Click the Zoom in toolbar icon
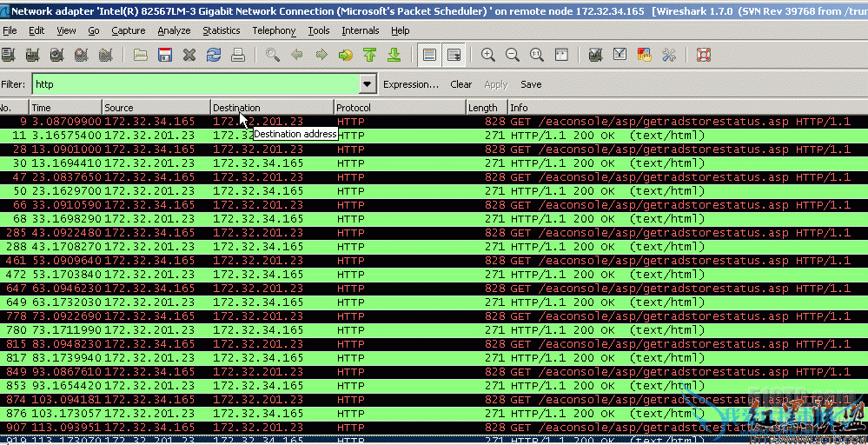868x445 pixels. tap(488, 55)
